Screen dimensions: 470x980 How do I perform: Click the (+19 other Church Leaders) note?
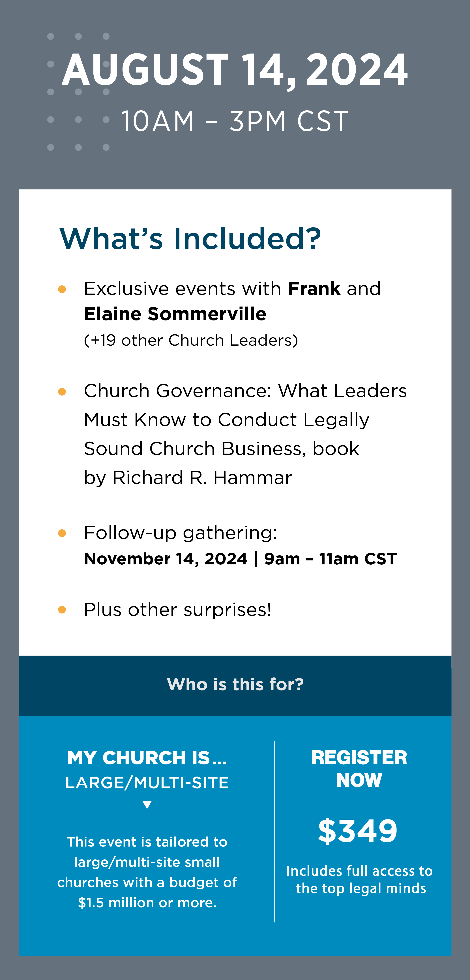click(191, 341)
